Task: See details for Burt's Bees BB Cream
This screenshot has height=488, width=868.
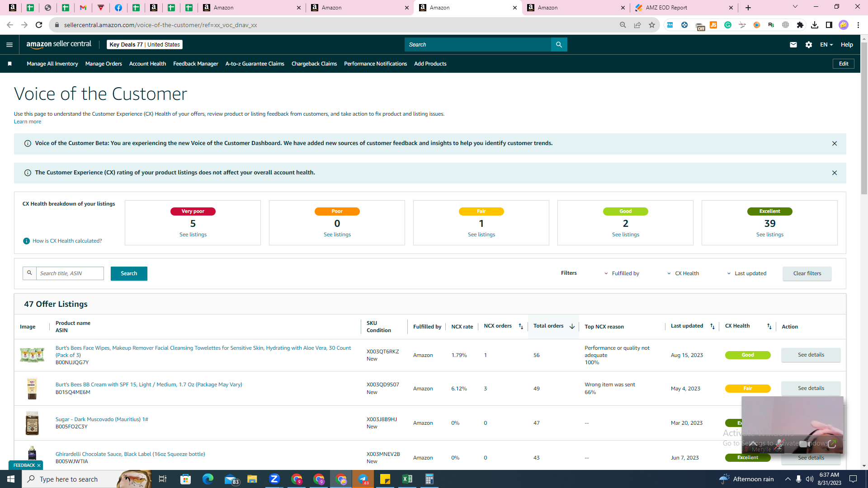Action: 811,388
